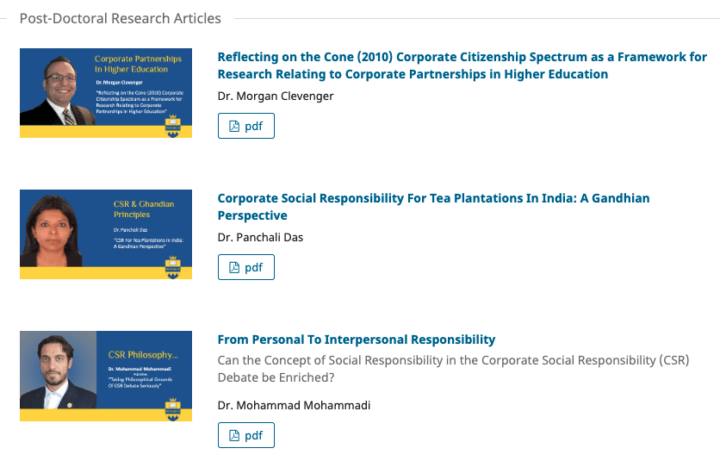Open From Personal To Interpersonal Responsibility link
720x461 pixels.
[x=356, y=339]
